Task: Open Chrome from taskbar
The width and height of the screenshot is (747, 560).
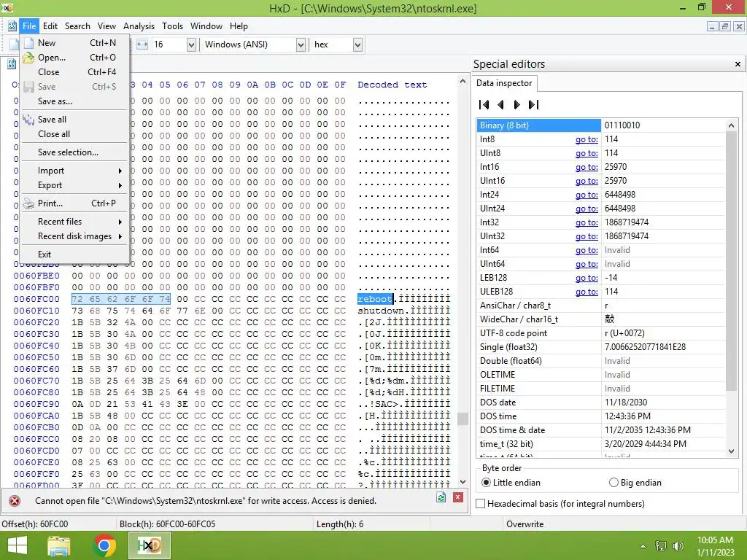Action: click(104, 546)
